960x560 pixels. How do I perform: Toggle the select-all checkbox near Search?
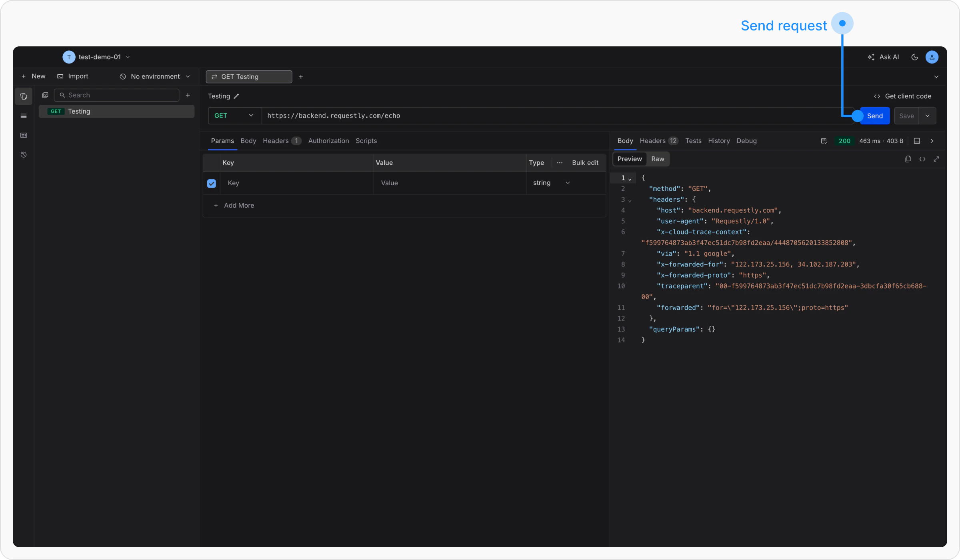pos(45,95)
